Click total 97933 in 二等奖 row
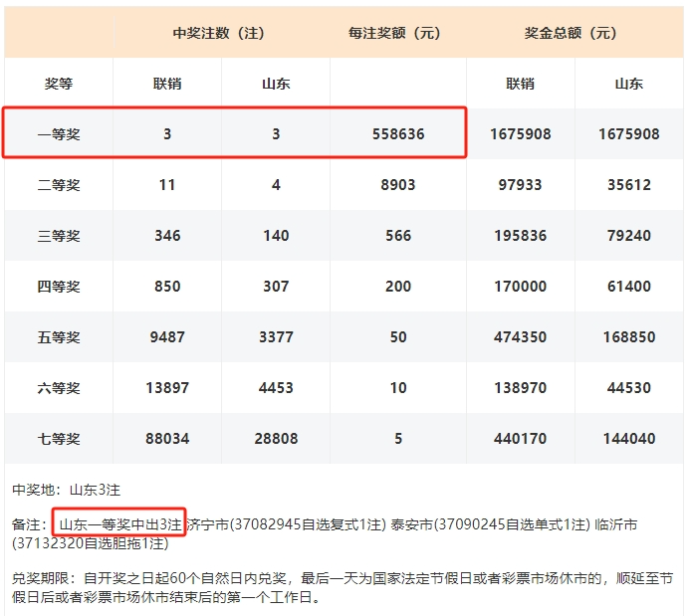The width and height of the screenshot is (690, 616). (520, 185)
